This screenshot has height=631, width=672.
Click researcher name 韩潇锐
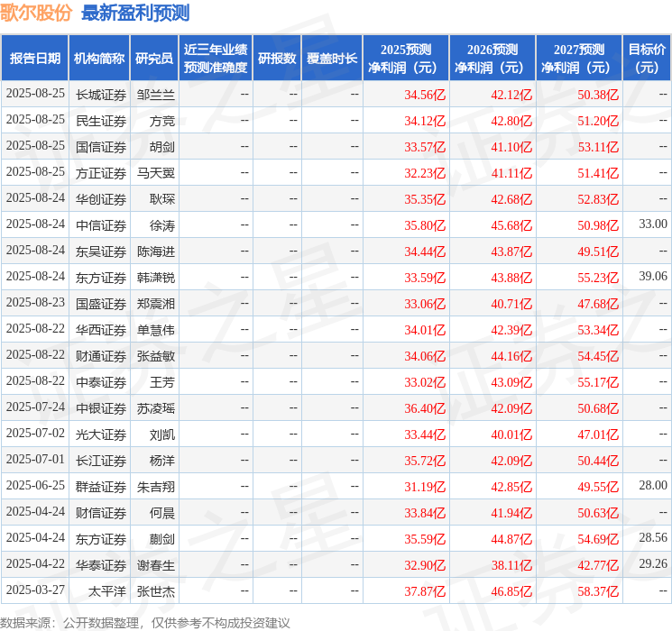click(x=156, y=278)
